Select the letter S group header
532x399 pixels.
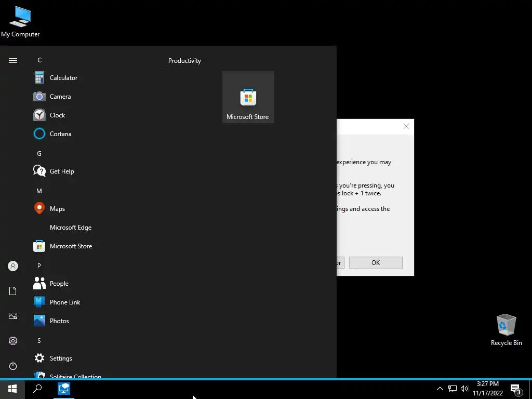(39, 340)
